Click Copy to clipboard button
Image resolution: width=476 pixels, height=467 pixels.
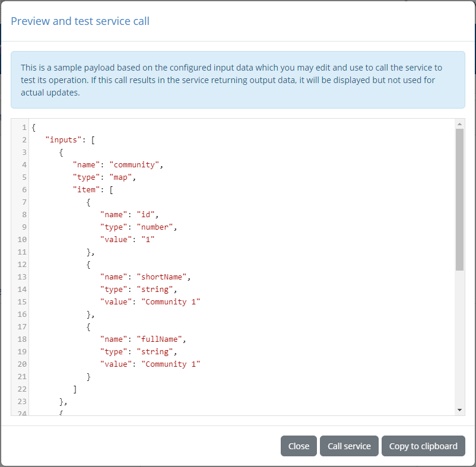point(423,446)
